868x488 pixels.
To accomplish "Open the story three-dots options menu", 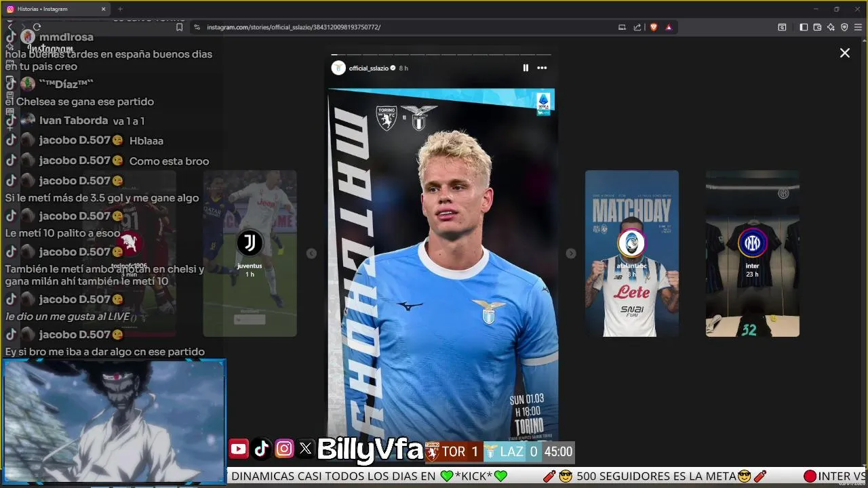I will coord(542,68).
